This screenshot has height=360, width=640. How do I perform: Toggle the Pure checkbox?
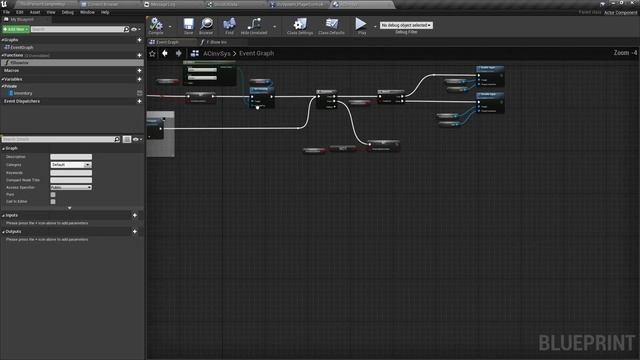point(53,195)
